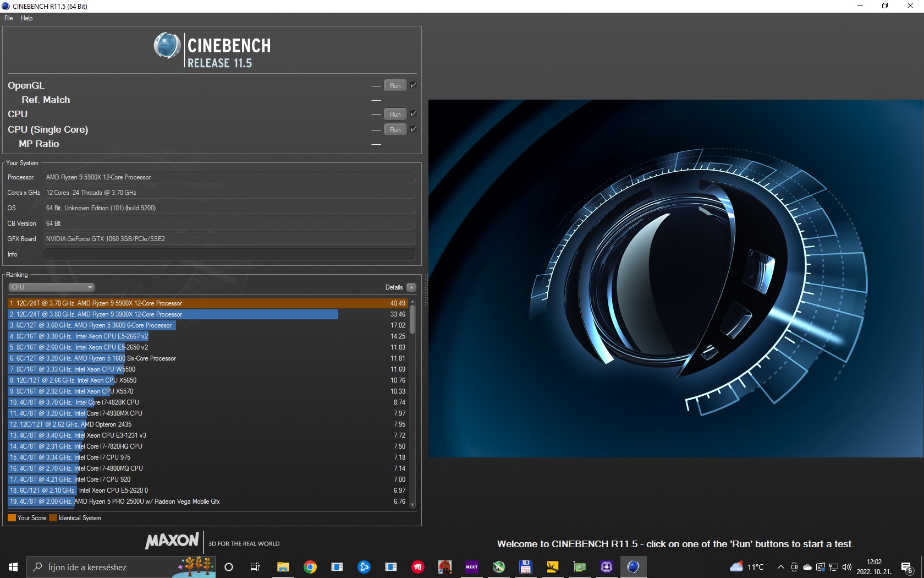Expand ranking Details arrow
The image size is (924, 578).
(411, 287)
